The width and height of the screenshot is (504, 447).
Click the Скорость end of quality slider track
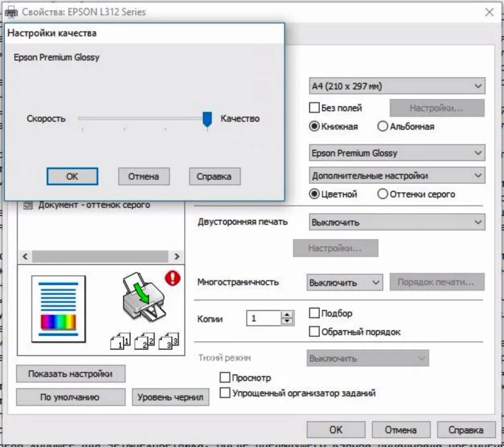83,118
